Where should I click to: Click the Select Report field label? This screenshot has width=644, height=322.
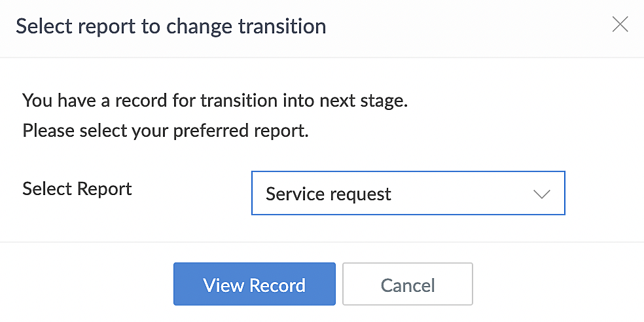tap(77, 189)
